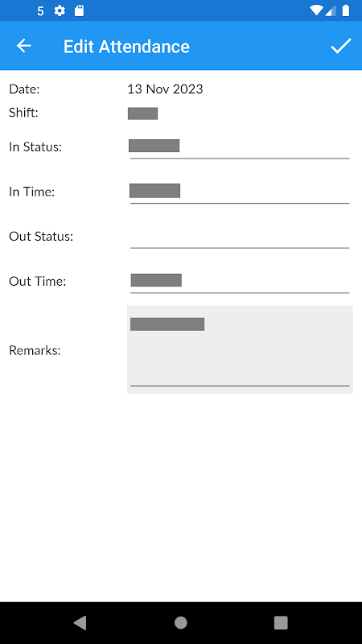362x644 pixels.
Task: Tap the notification count 5
Action: [x=40, y=11]
